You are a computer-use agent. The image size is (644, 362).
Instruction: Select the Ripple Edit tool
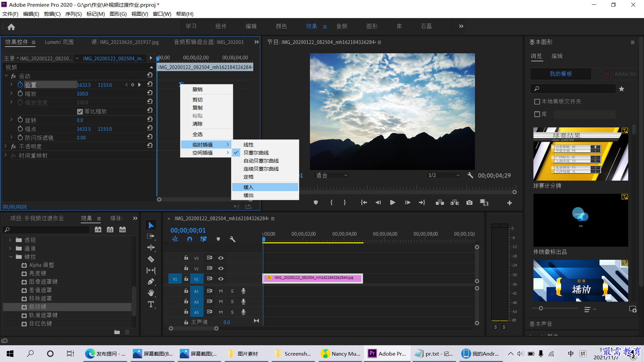[151, 247]
